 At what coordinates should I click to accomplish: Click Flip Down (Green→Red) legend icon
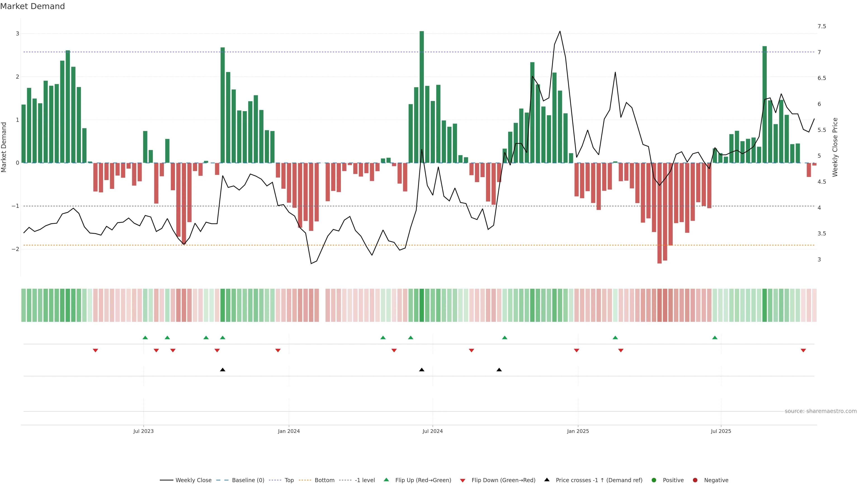point(463,480)
